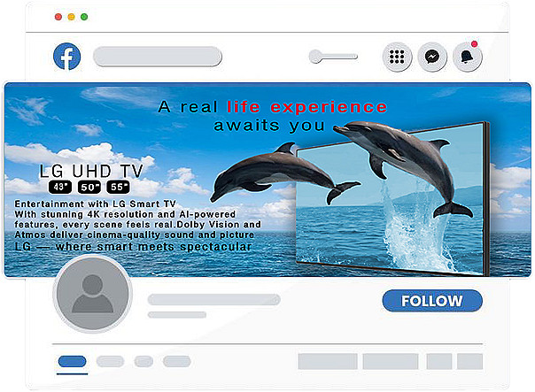
Task: Open the apps grid menu icon
Action: pos(397,57)
